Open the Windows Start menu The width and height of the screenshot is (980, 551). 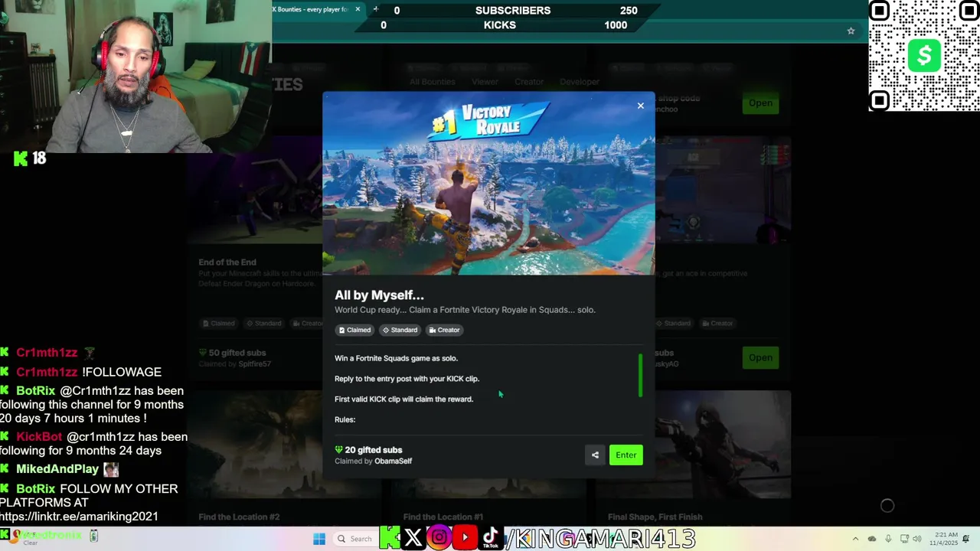click(x=319, y=539)
